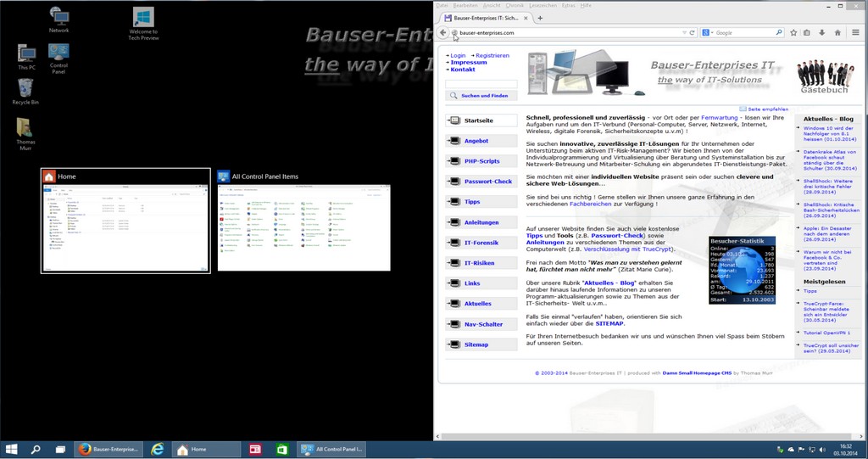Open the green Store icon on taskbar
868x459 pixels.
coord(281,450)
